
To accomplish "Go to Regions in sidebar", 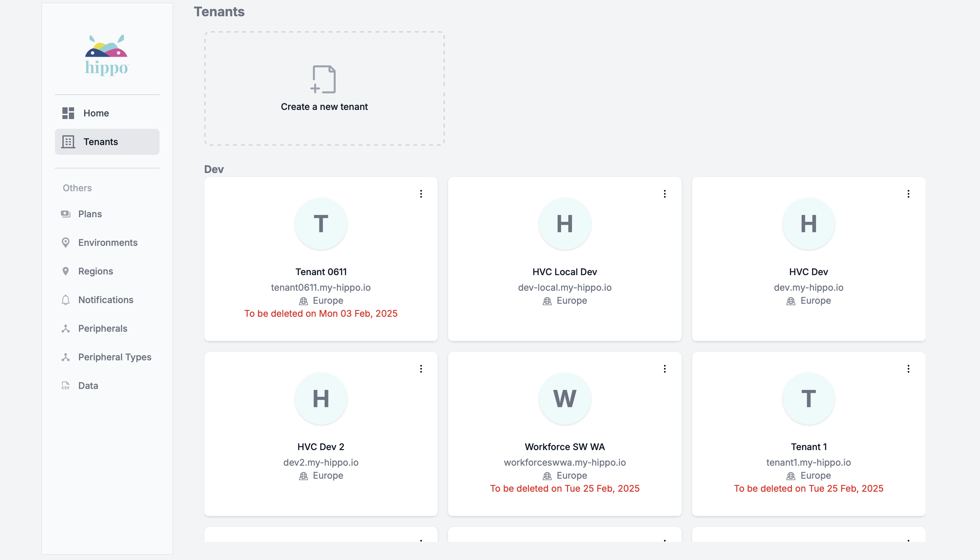I will 95,271.
